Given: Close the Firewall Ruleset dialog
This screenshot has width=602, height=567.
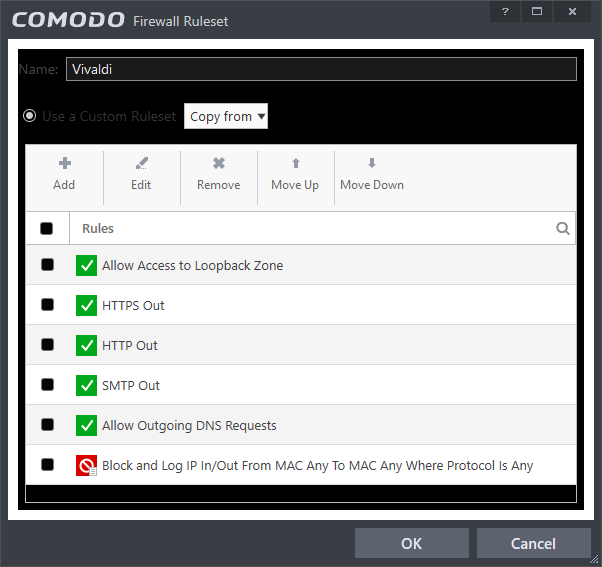Looking at the screenshot, I should click(572, 12).
